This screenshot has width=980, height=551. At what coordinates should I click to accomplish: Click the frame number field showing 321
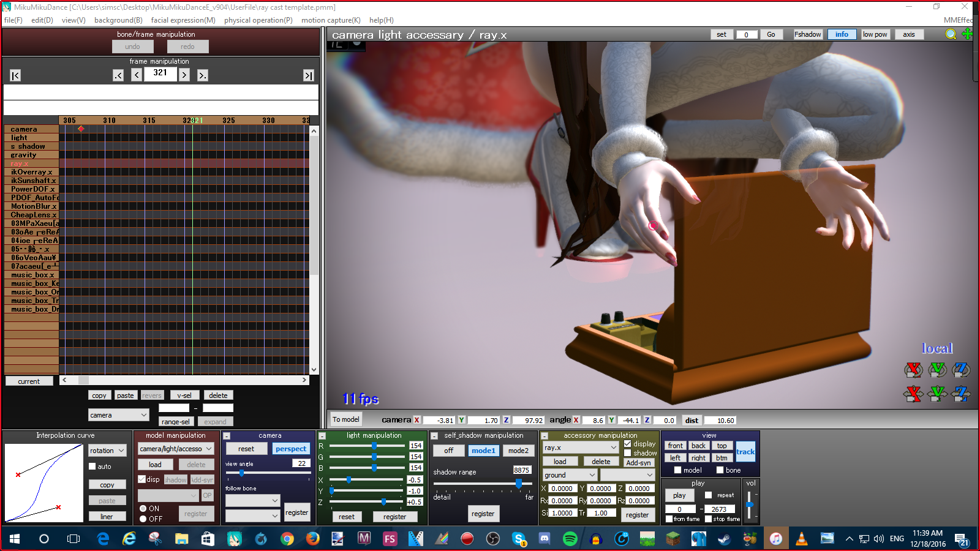coord(160,73)
